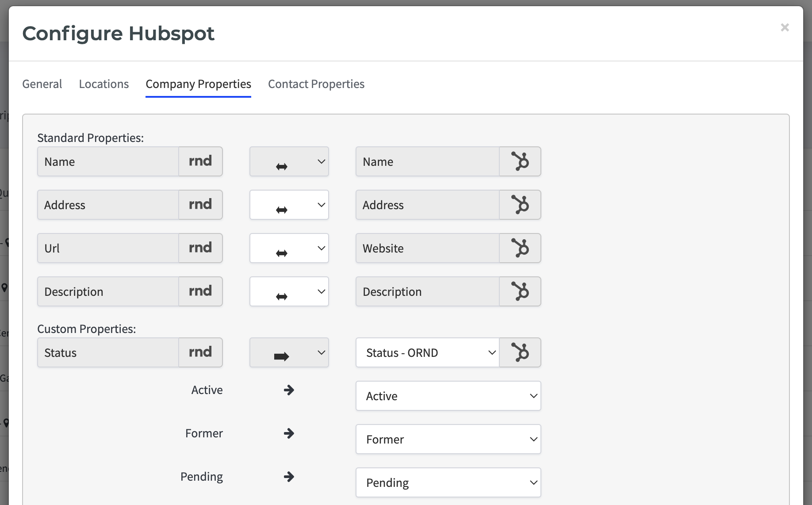This screenshot has width=812, height=505.
Task: Switch to the Locations tab
Action: [104, 84]
